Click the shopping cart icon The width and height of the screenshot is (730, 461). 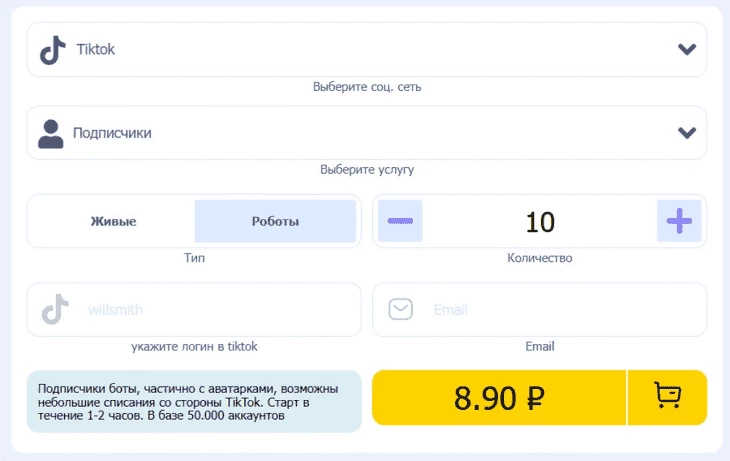click(x=668, y=397)
